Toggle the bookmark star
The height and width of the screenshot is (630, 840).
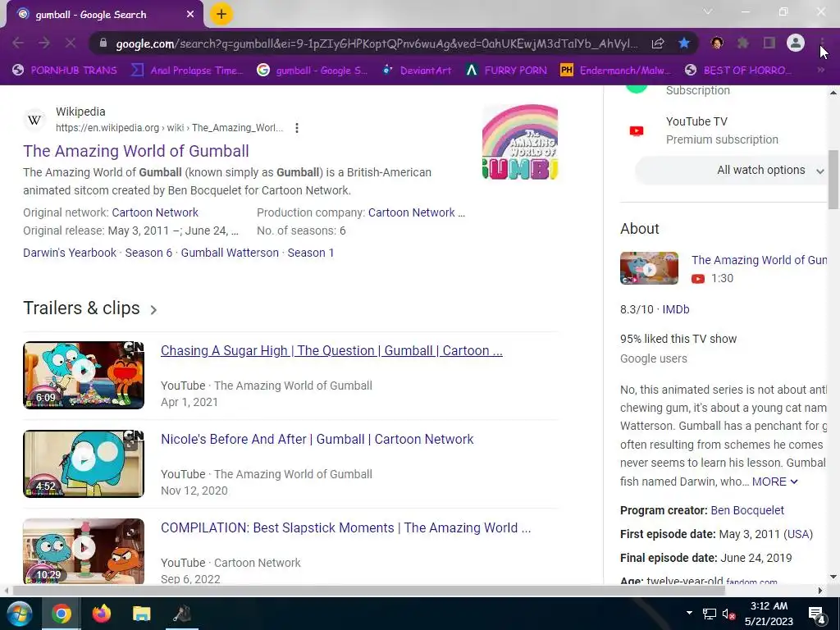[x=683, y=43]
